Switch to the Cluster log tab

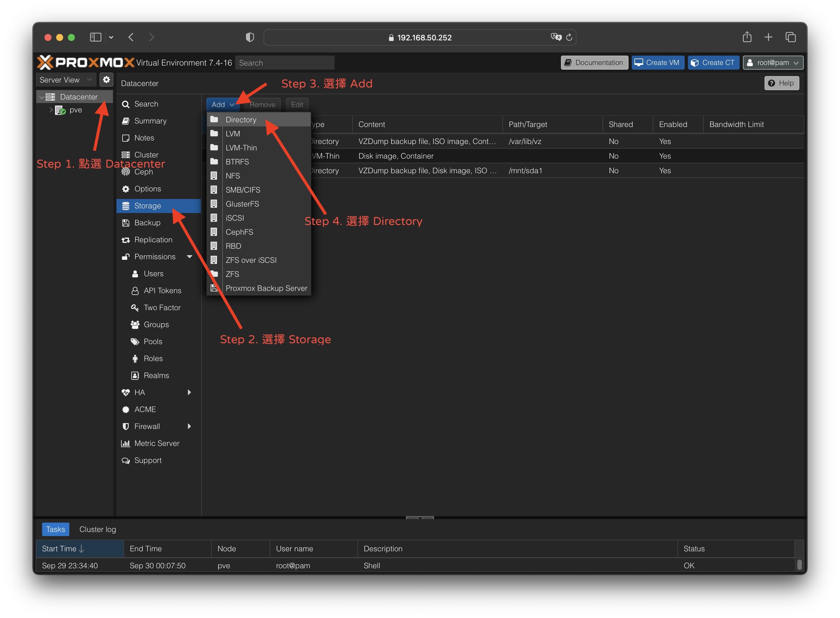[x=98, y=529]
